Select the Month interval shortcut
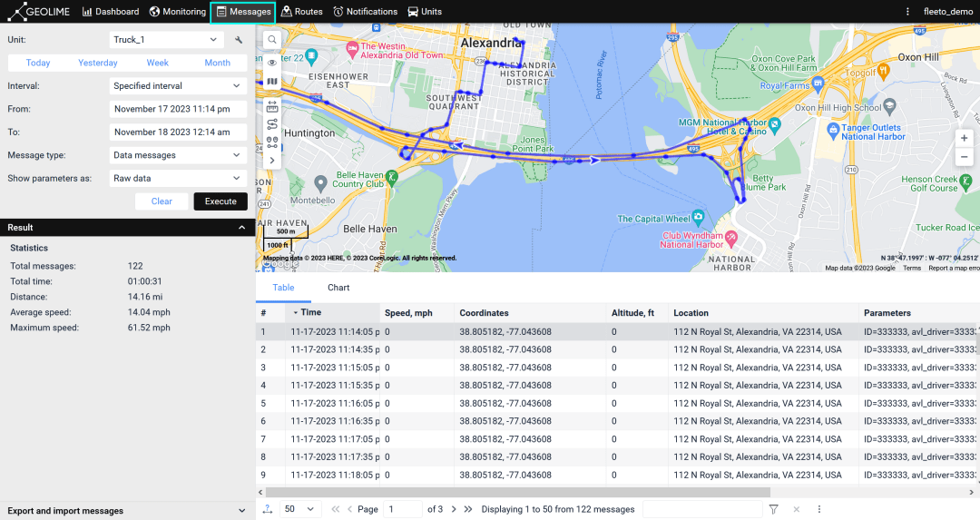Image resolution: width=980 pixels, height=520 pixels. pos(217,63)
